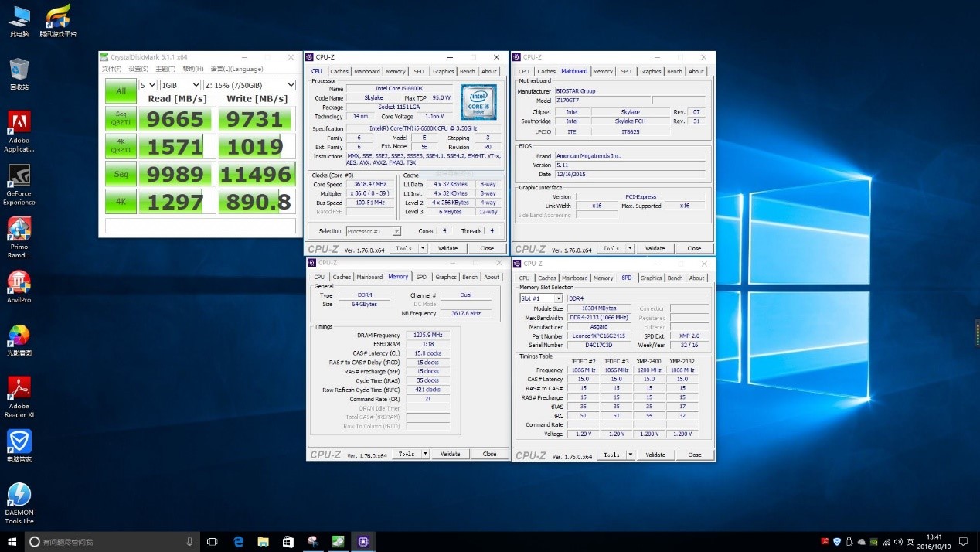Run the Seq Q32T1 benchmark test
980x552 pixels.
tap(121, 118)
